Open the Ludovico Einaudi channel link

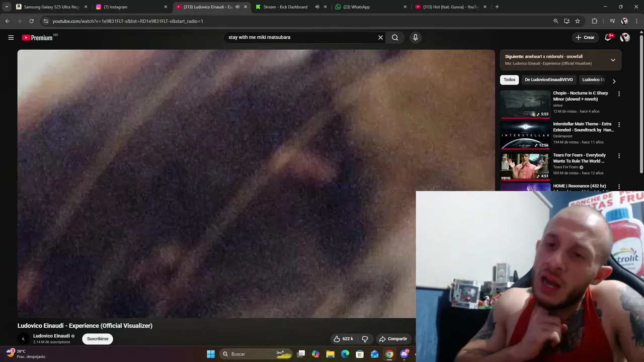point(51,336)
